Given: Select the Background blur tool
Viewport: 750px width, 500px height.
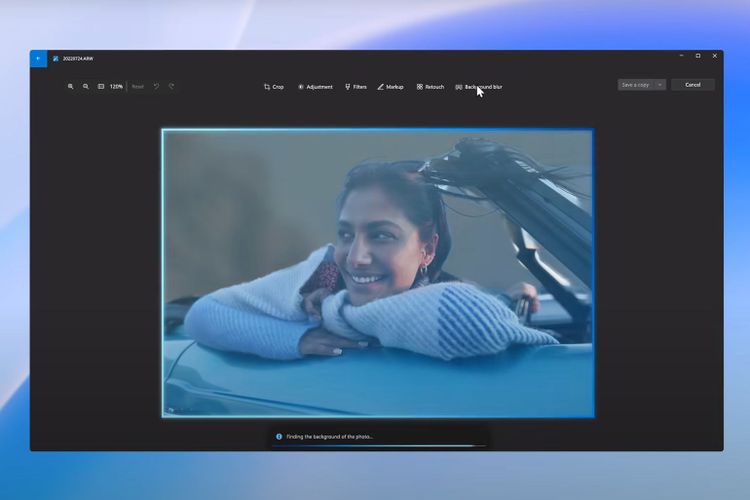Looking at the screenshot, I should point(479,87).
